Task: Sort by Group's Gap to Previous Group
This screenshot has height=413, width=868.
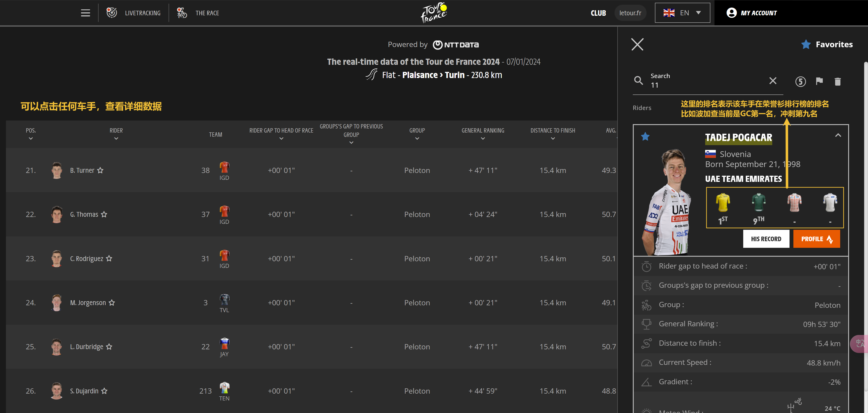Action: pos(351,134)
